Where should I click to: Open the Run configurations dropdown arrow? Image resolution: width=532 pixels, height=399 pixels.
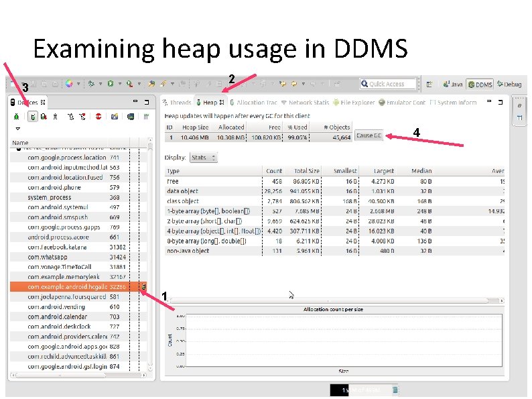tap(119, 84)
